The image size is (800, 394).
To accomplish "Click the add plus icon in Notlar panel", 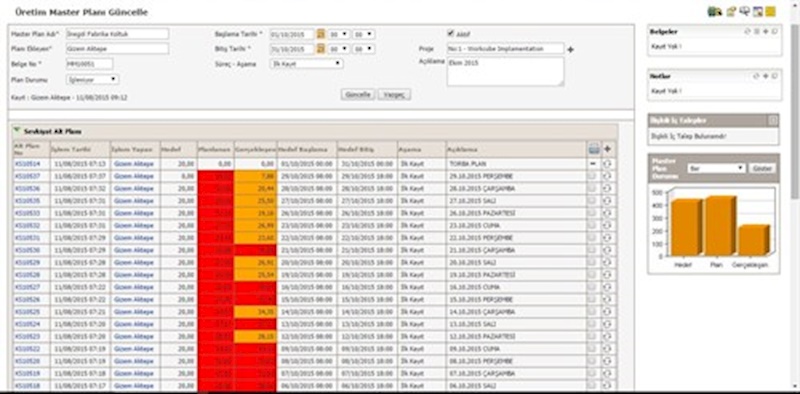I will pos(766,76).
